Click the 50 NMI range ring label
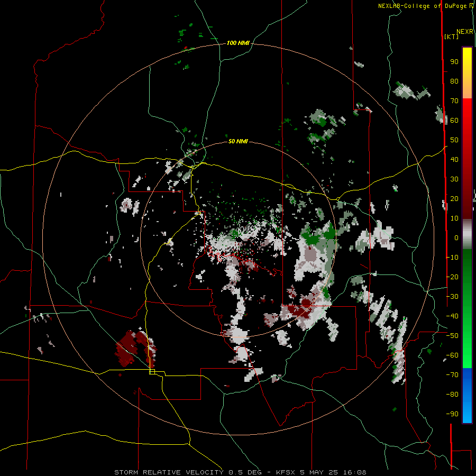476x476 pixels. (x=238, y=141)
